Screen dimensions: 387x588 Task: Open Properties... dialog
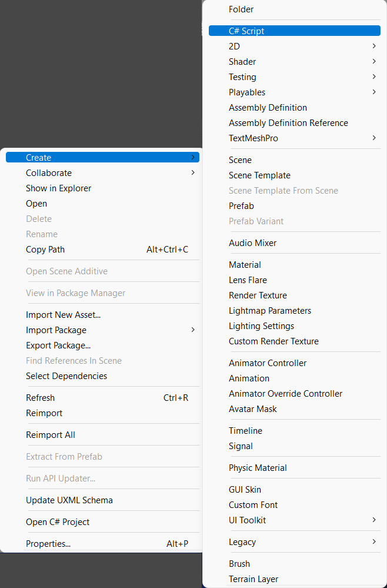[x=102, y=543]
